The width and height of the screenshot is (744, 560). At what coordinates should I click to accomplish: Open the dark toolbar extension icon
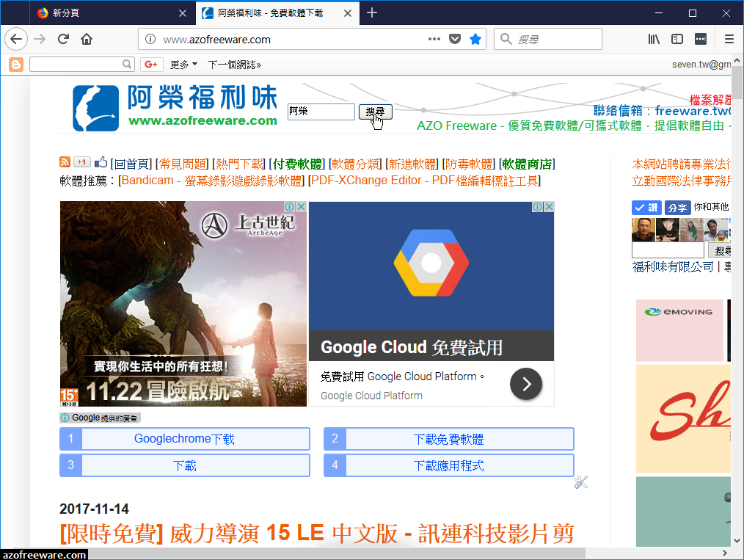tap(701, 39)
